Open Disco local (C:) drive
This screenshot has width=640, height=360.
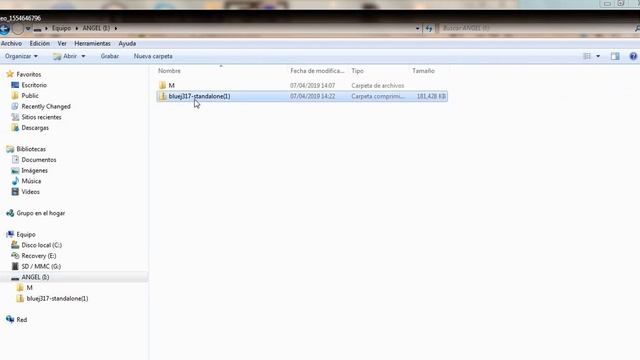point(37,245)
